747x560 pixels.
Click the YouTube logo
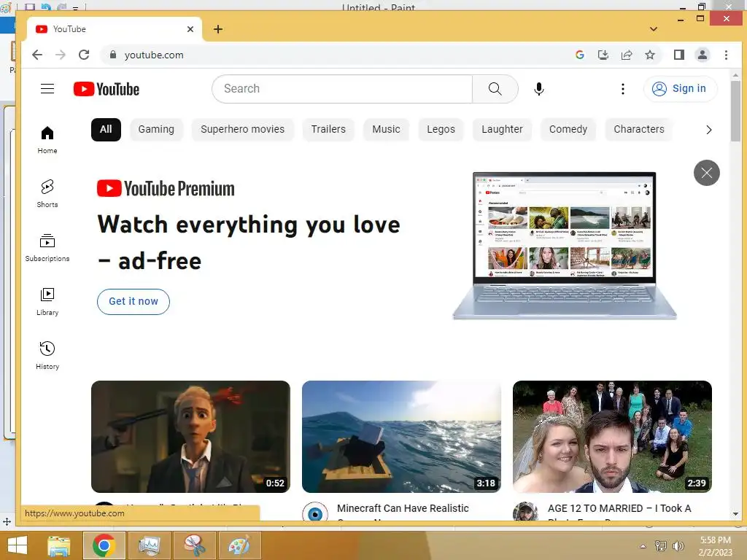tap(107, 89)
